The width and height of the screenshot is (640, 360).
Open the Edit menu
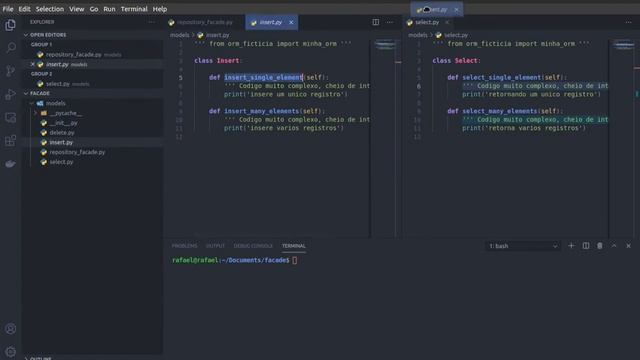click(24, 9)
